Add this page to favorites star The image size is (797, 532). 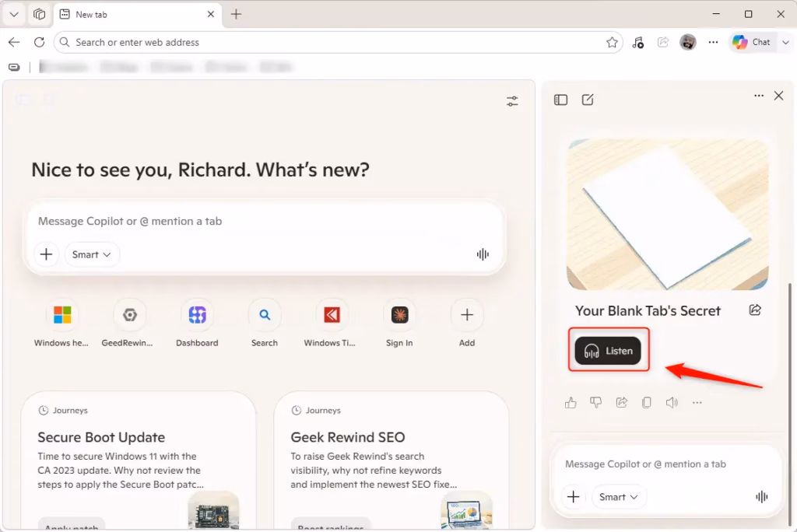point(612,42)
